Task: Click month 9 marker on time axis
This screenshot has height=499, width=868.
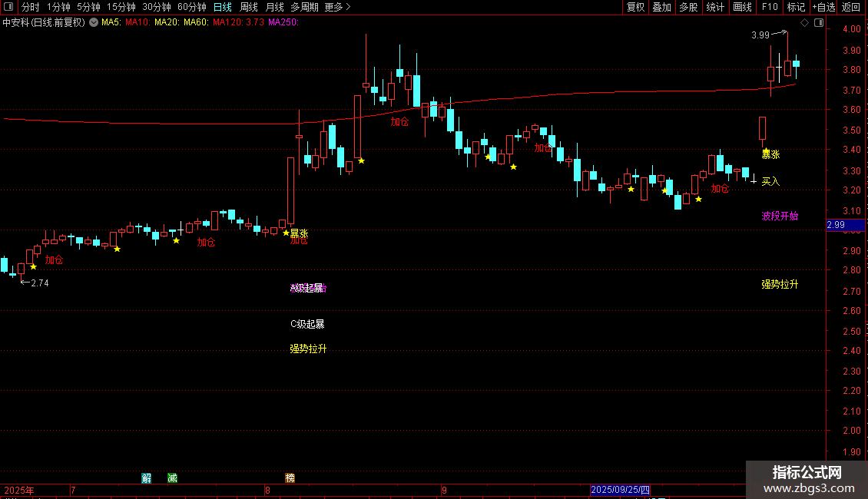Action: (444, 490)
